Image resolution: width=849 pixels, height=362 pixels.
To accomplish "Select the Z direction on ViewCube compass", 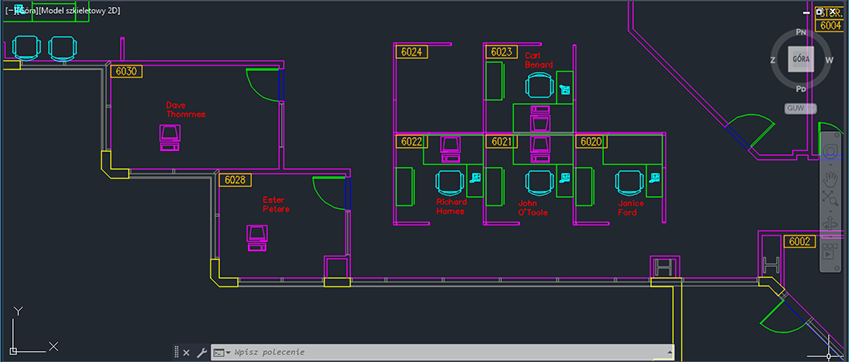I will pos(773,60).
